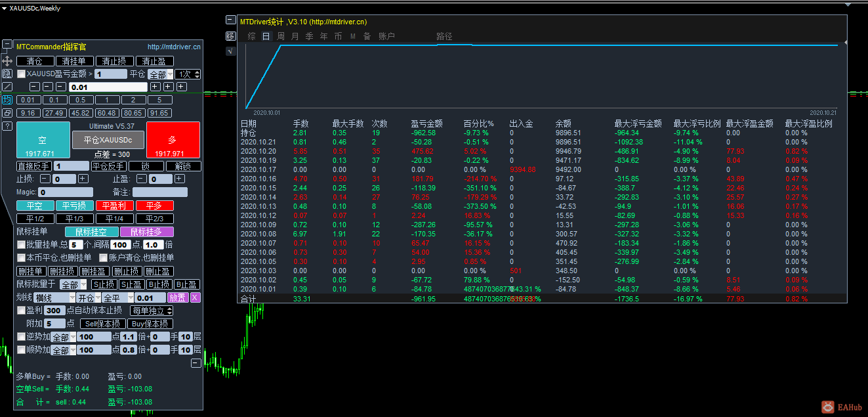868x417 pixels.
Task: Enable the 盈利 auto breakeven stop checkbox
Action: 22,310
